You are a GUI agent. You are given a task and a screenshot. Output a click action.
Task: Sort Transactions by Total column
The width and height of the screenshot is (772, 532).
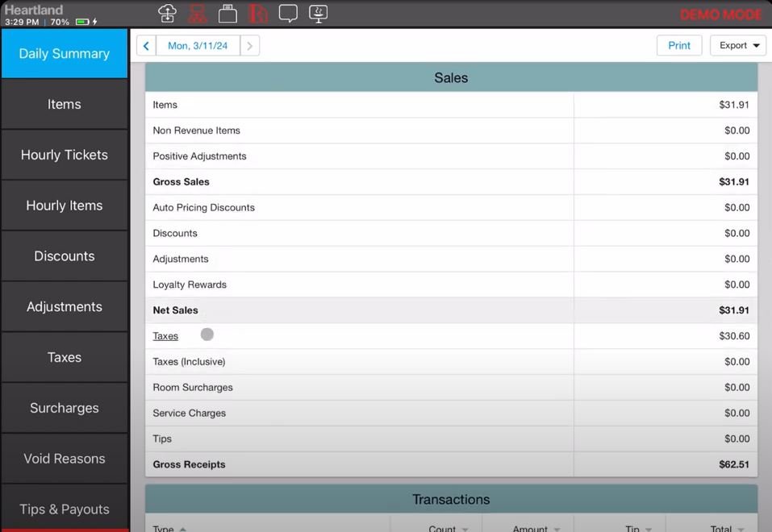coord(727,529)
